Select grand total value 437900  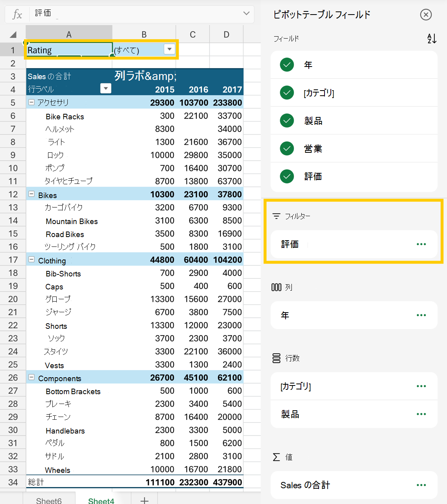coord(228,482)
